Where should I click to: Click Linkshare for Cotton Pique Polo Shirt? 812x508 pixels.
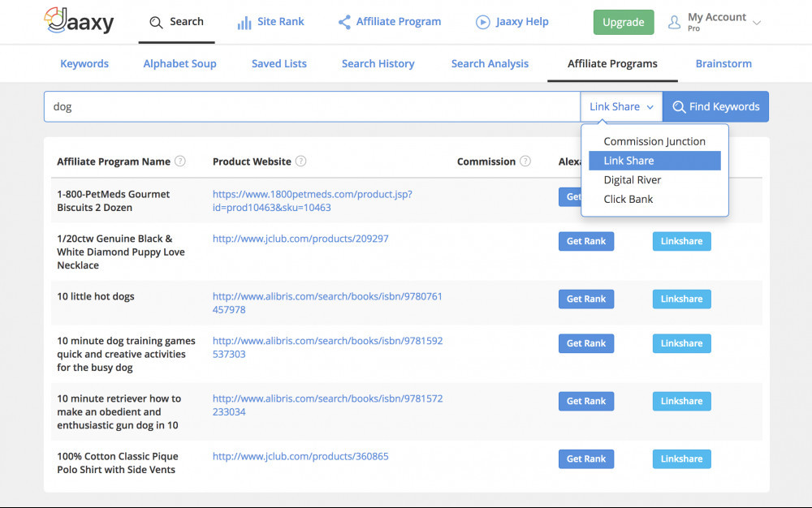coord(681,458)
